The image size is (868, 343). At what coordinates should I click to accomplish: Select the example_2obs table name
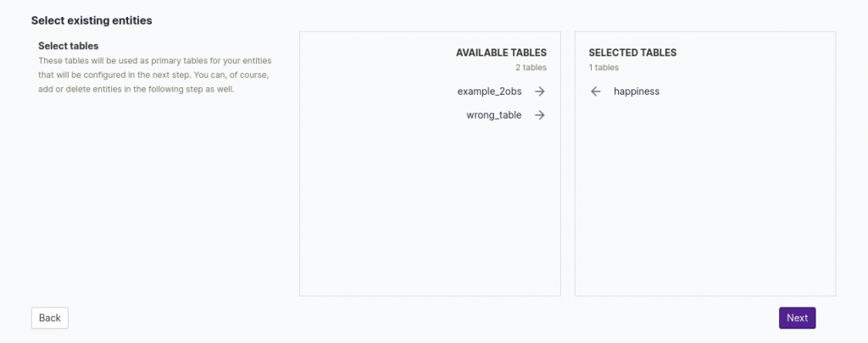[489, 91]
